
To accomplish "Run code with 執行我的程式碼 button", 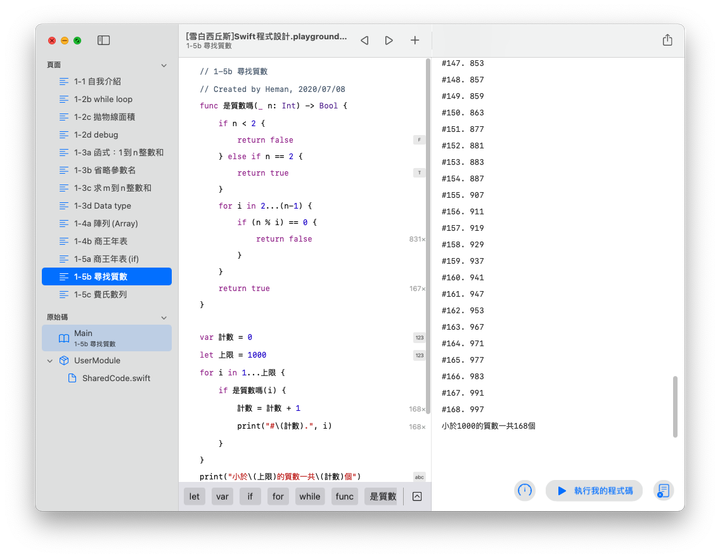I will (x=594, y=490).
